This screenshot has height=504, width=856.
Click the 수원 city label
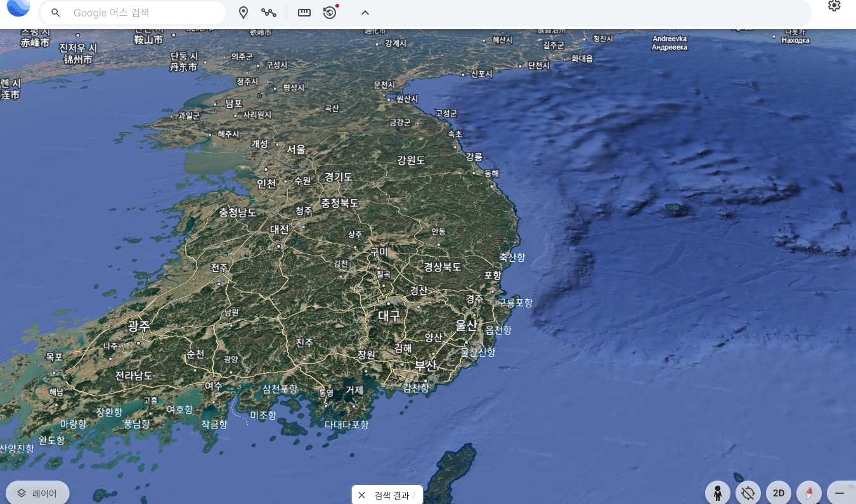pos(302,181)
